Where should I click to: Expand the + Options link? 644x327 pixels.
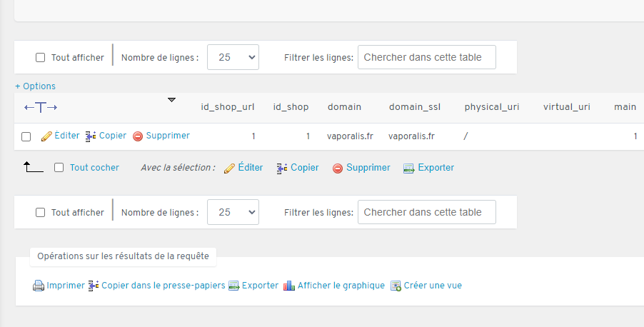35,86
